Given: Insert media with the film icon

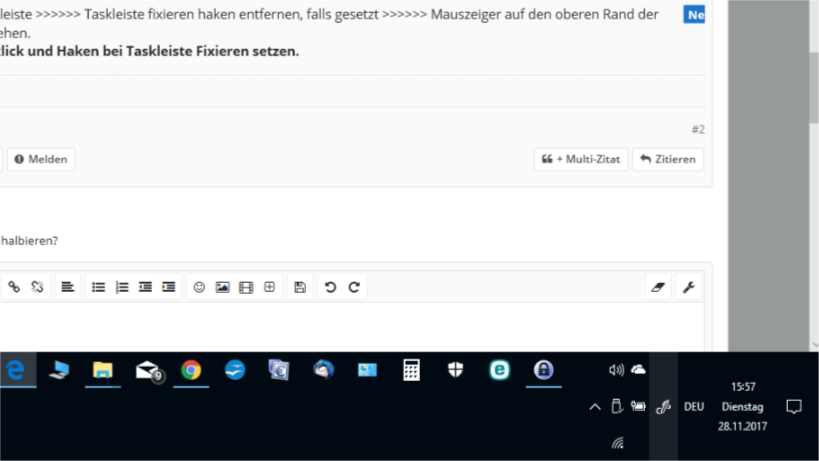Looking at the screenshot, I should (x=246, y=287).
